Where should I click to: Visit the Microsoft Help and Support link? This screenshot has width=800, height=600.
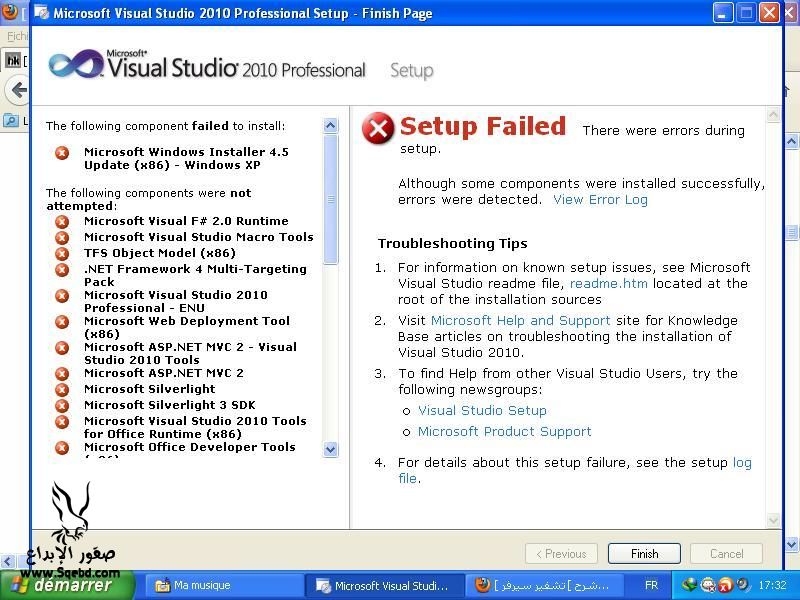coord(520,320)
